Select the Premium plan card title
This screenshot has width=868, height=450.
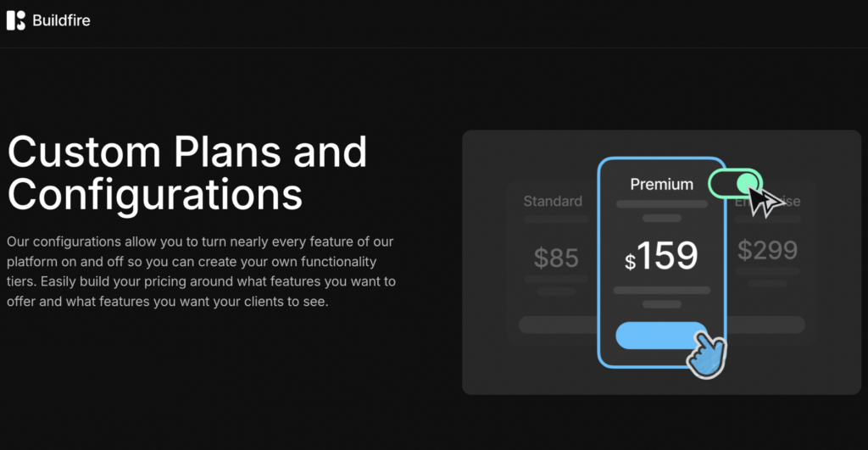click(661, 184)
